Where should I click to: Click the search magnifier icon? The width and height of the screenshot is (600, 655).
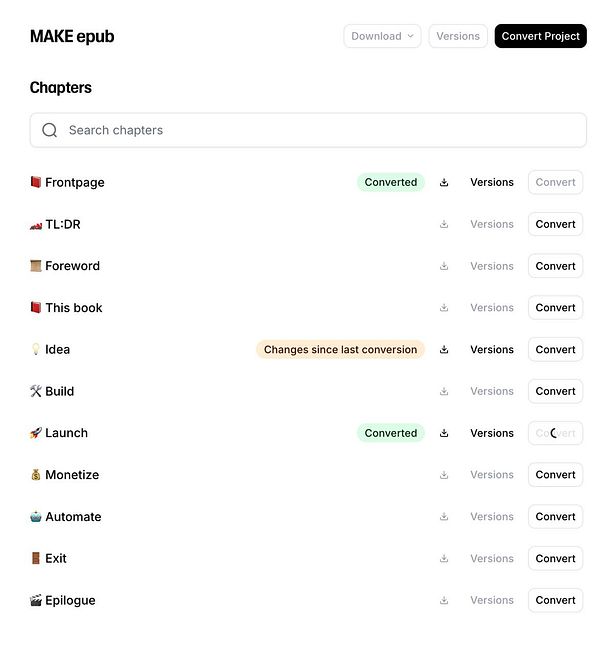tap(50, 130)
